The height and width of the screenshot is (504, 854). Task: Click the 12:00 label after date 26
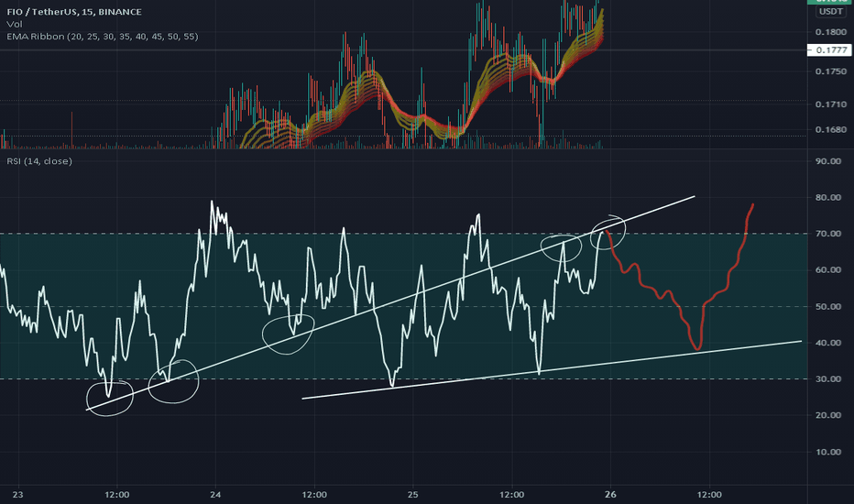(x=709, y=495)
